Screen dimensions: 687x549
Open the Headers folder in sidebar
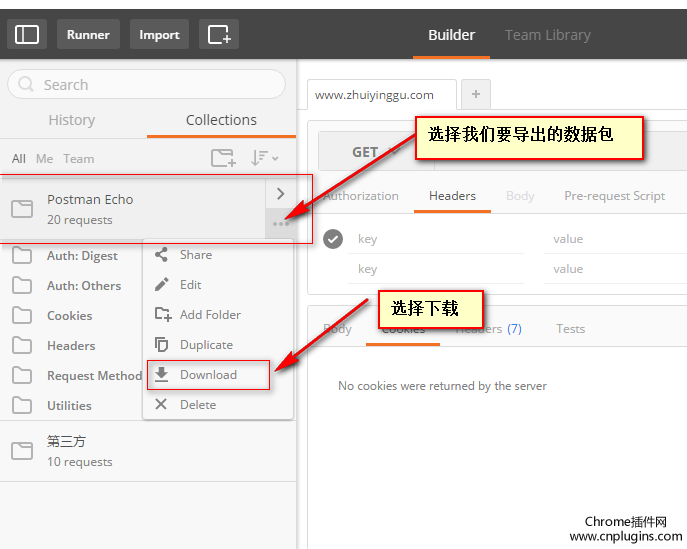tap(71, 346)
